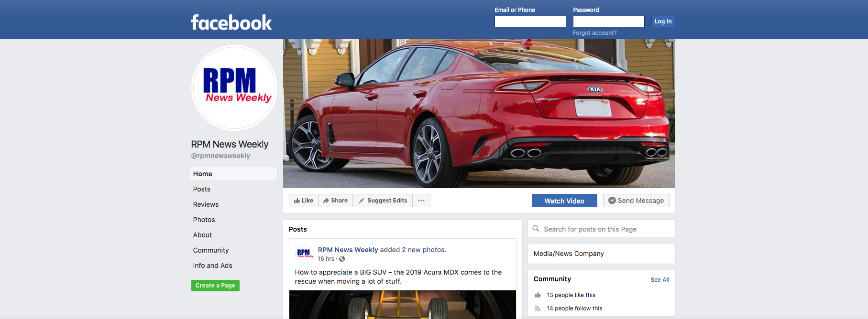Open the post's Acura MDX photo
The height and width of the screenshot is (319, 868).
coord(403,305)
